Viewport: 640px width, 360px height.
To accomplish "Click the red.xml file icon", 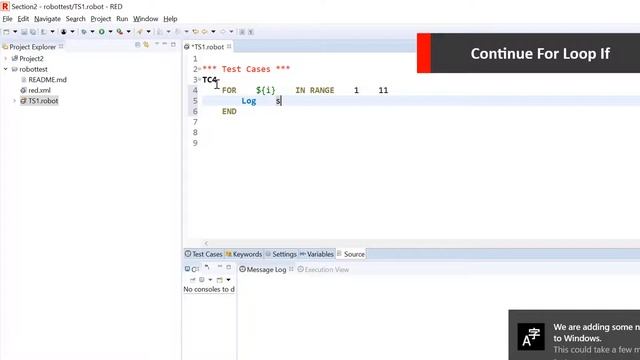I will click(x=24, y=90).
